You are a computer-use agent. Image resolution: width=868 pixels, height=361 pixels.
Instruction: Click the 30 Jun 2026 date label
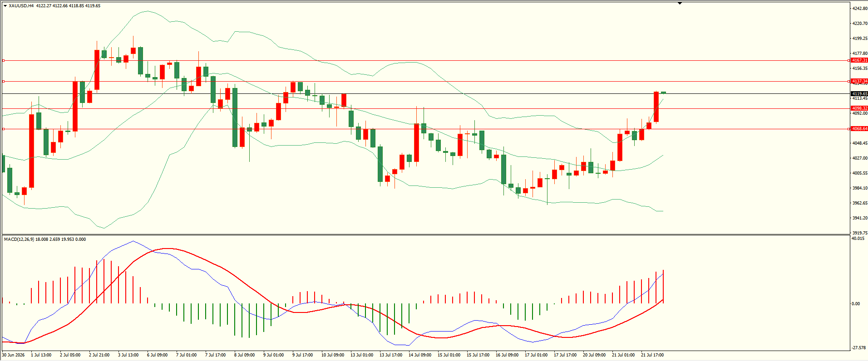point(13,355)
